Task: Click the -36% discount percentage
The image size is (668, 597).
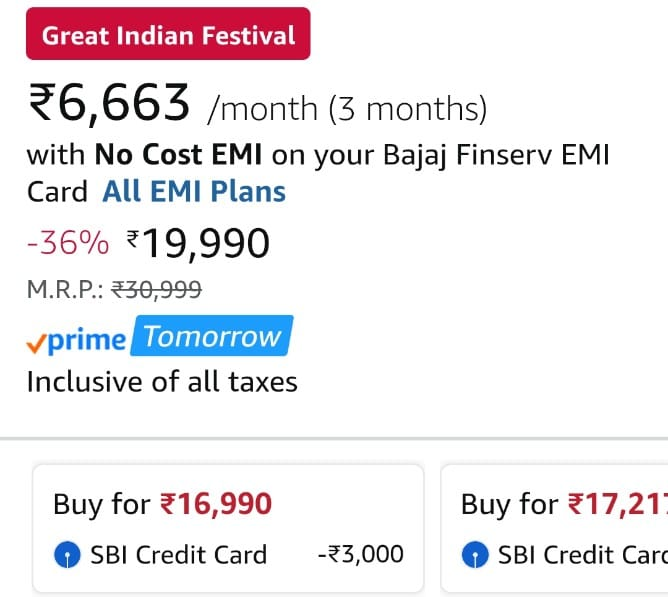Action: pos(68,242)
